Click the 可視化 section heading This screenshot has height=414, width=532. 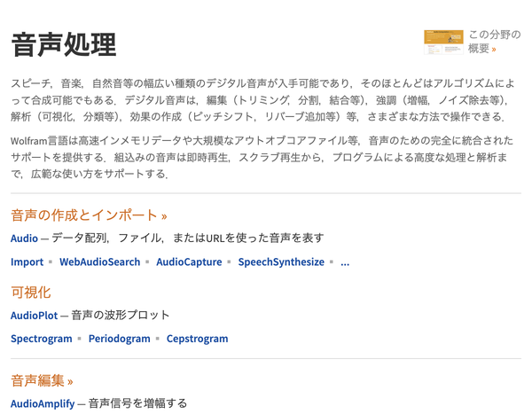click(x=31, y=293)
